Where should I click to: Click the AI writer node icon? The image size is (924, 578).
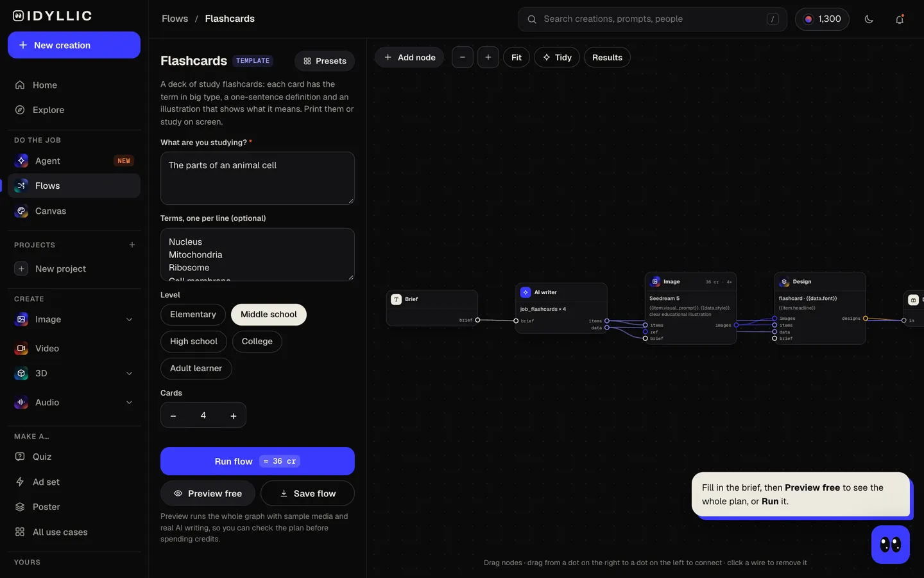(x=526, y=292)
